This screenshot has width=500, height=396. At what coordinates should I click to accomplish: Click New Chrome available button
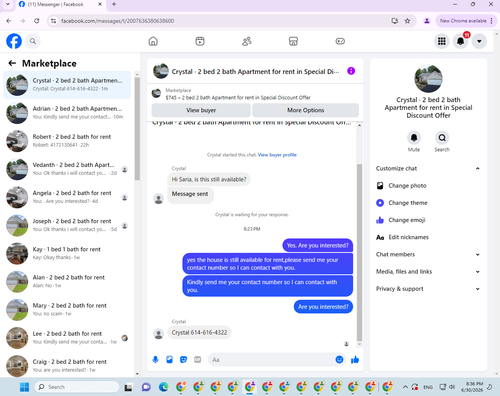point(466,21)
